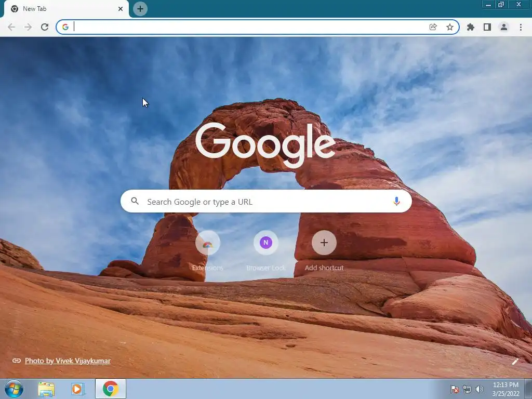This screenshot has width=532, height=399.
Task: Customize this page with the pencil icon
Action: 515,362
